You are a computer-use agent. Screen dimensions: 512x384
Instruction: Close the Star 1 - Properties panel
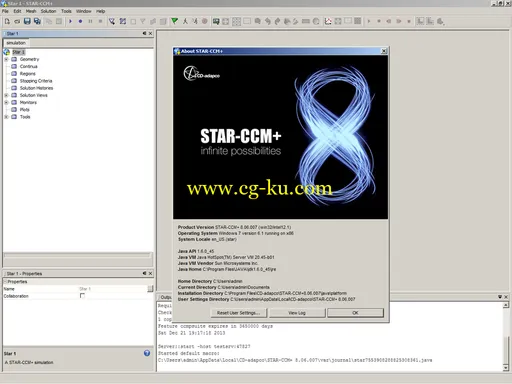(x=150, y=273)
